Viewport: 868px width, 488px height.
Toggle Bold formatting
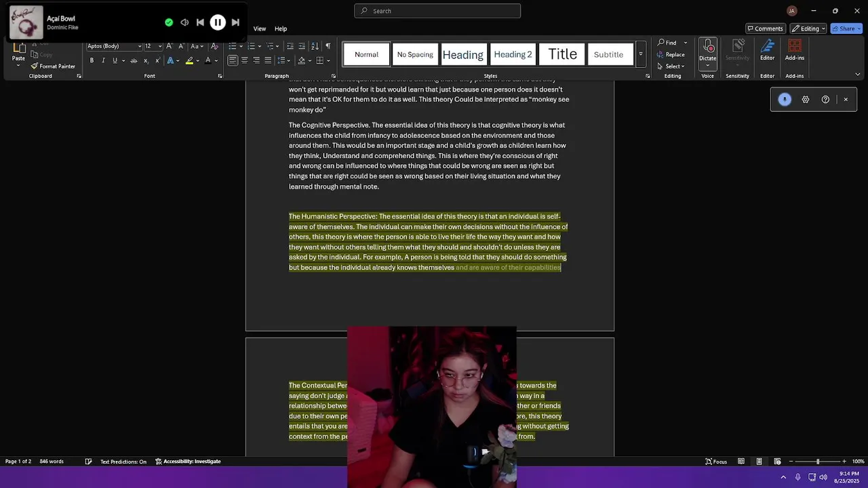pos(92,60)
